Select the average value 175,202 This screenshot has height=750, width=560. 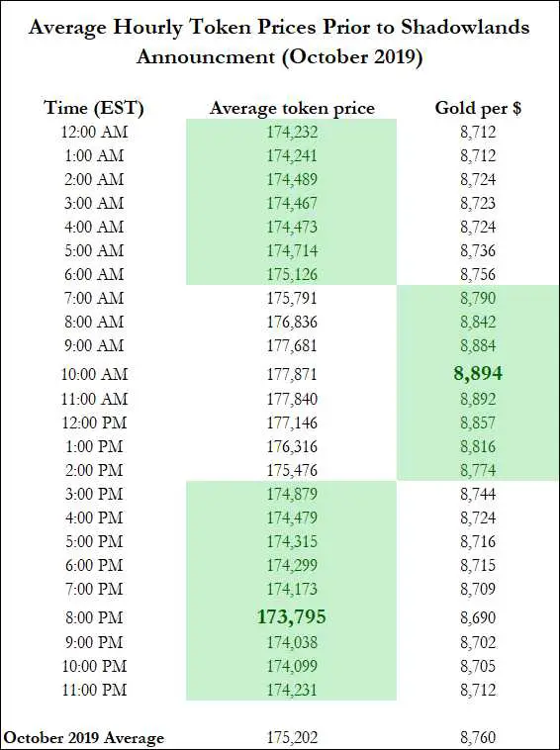click(292, 737)
